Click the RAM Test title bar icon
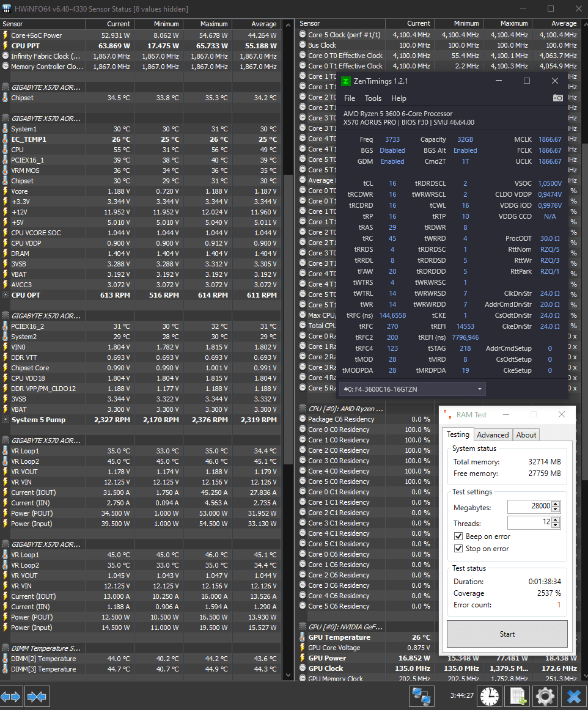Screen dimensions: 588x710 [447, 414]
